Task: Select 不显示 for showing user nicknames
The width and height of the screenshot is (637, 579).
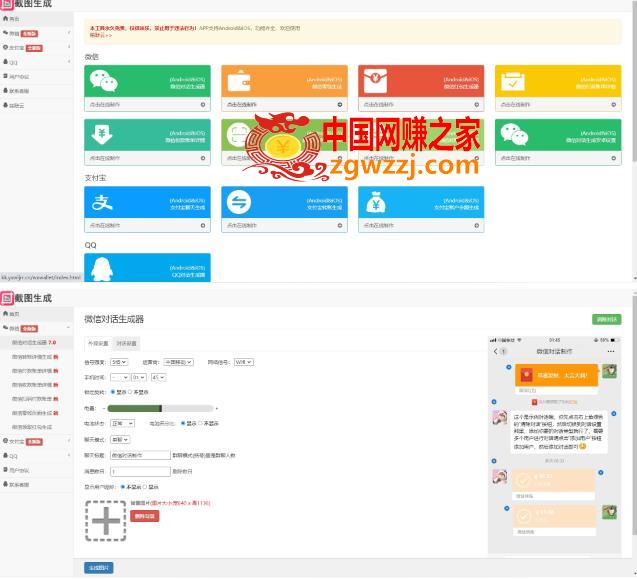Action: [x=123, y=487]
